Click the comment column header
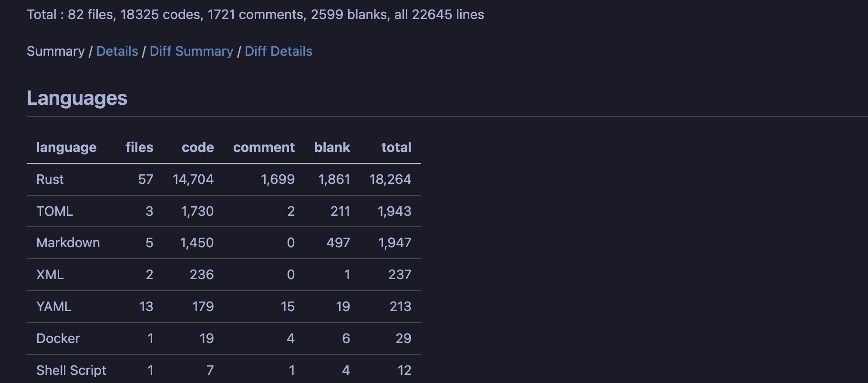The width and height of the screenshot is (868, 383). tap(264, 148)
